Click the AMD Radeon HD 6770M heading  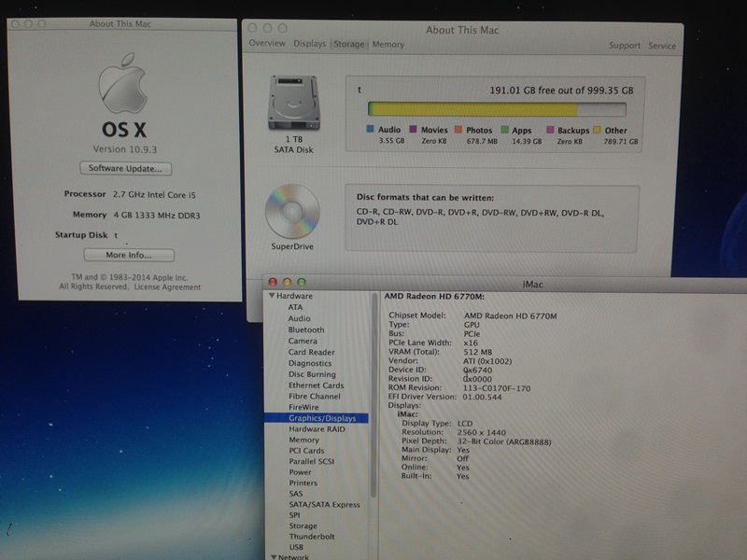434,297
